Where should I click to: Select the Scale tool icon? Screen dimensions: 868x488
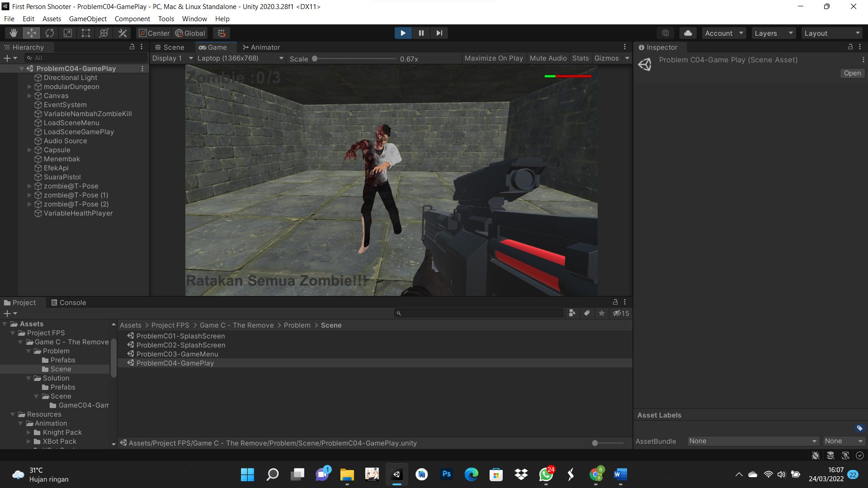pos(68,33)
